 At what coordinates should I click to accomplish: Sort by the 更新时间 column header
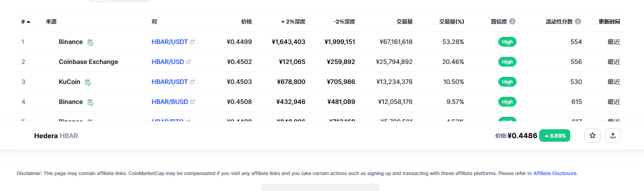click(x=609, y=21)
